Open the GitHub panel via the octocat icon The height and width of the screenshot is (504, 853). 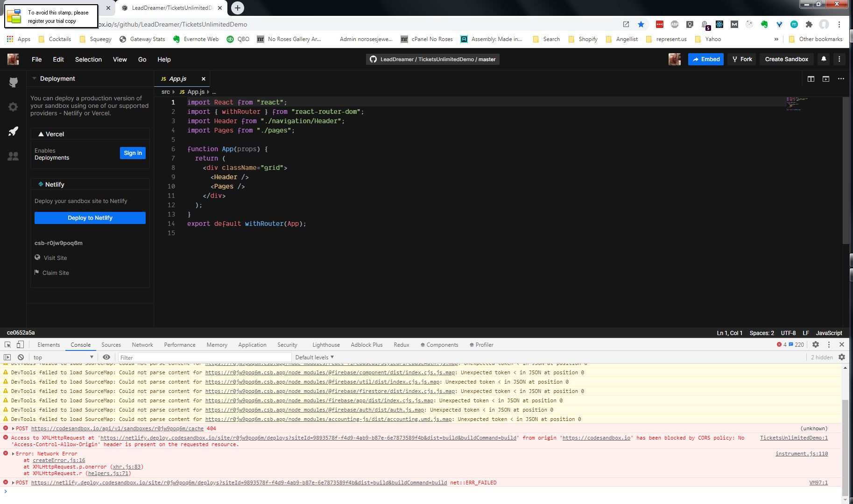coord(13,82)
